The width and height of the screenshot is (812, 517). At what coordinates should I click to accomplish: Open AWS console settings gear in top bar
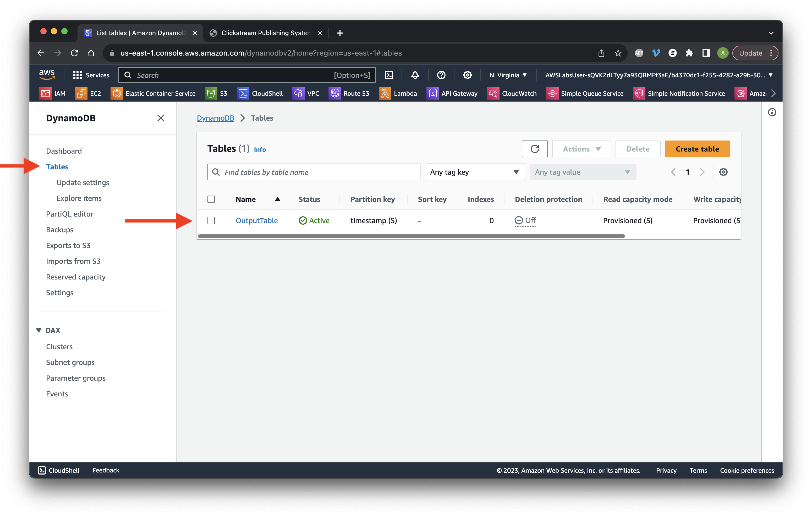[467, 75]
